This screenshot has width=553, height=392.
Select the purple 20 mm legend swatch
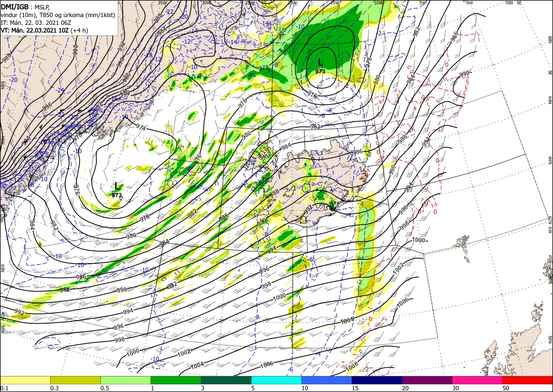(427, 380)
